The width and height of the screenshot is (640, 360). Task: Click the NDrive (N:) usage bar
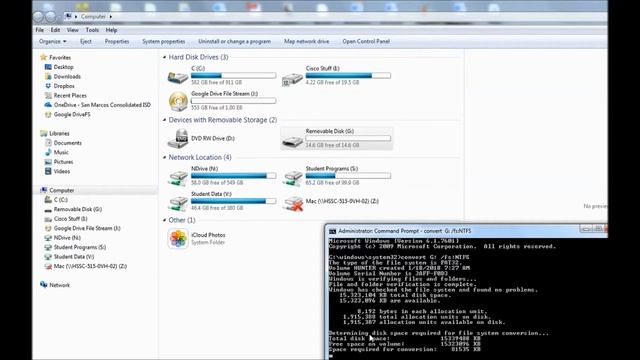tap(233, 176)
